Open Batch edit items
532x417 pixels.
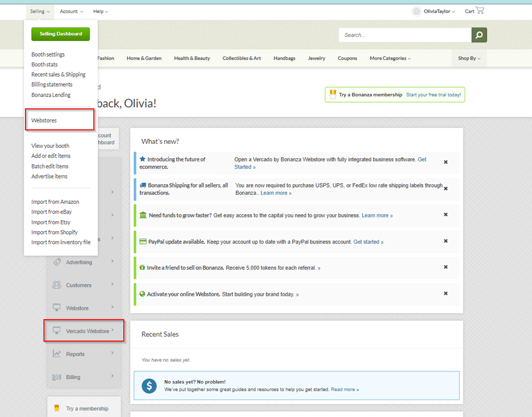pos(50,166)
